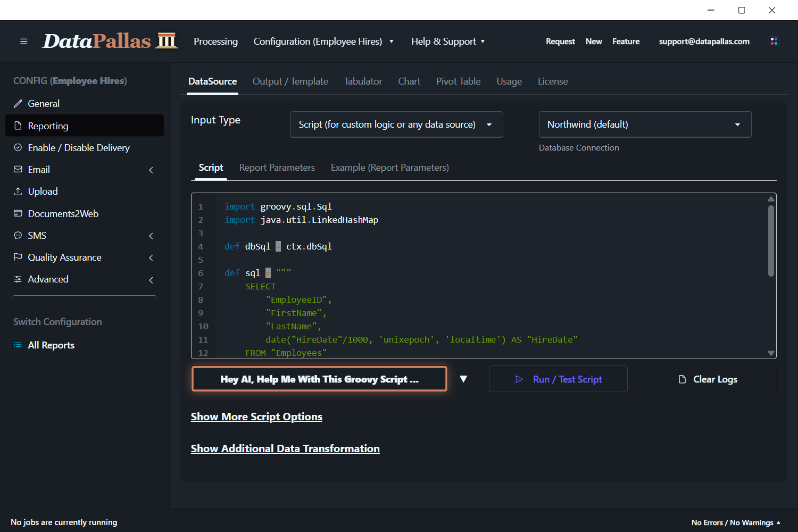The width and height of the screenshot is (798, 532).
Task: Open the AI help options dropdown arrow
Action: click(463, 379)
